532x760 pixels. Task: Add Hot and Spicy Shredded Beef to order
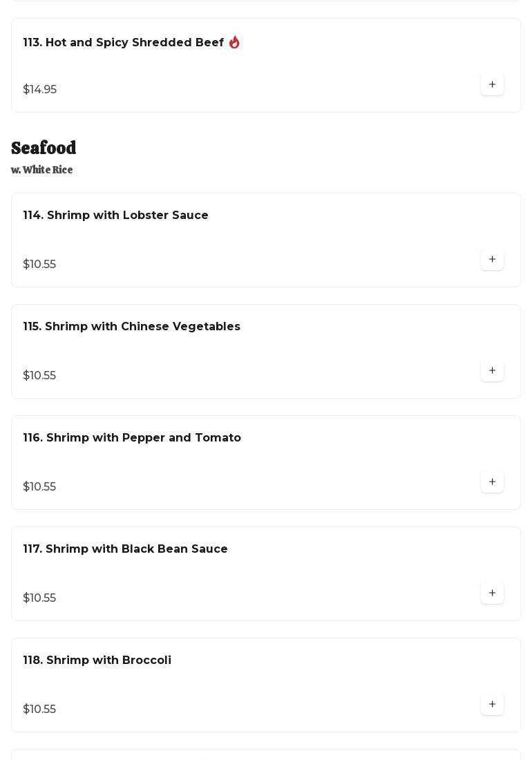pos(492,85)
